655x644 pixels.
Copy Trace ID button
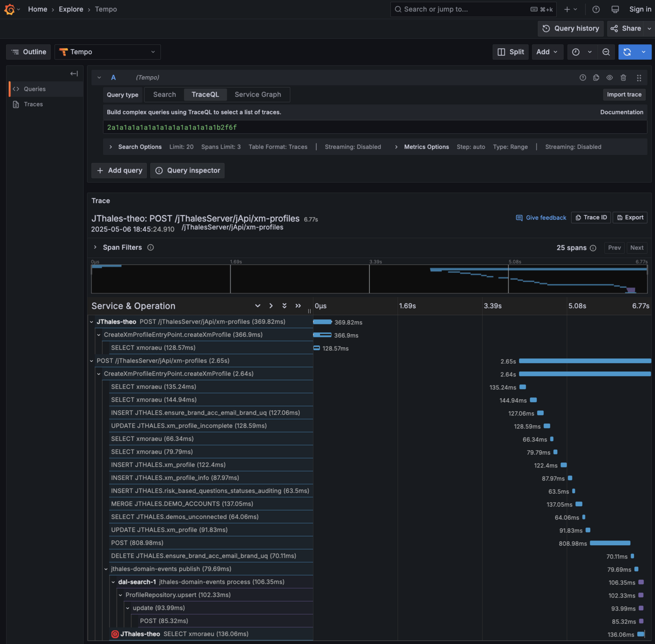click(591, 218)
